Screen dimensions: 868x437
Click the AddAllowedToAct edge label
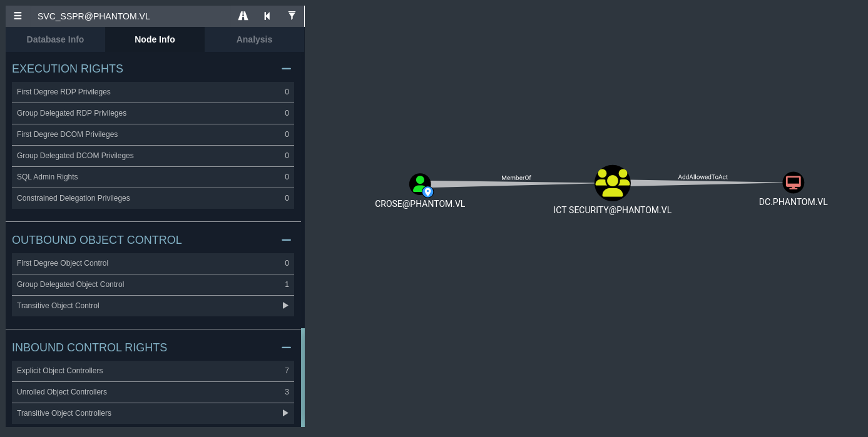click(702, 178)
